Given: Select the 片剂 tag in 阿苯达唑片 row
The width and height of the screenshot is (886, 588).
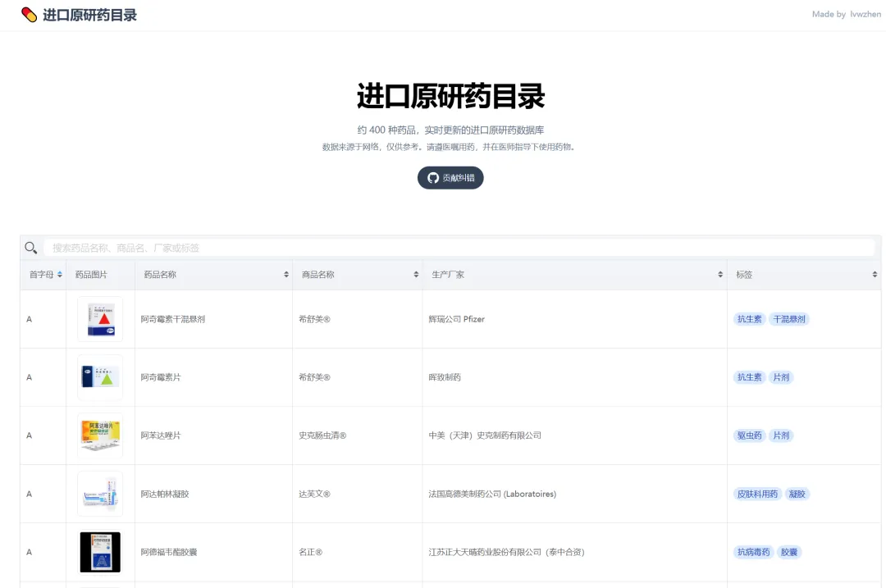Looking at the screenshot, I should (781, 435).
